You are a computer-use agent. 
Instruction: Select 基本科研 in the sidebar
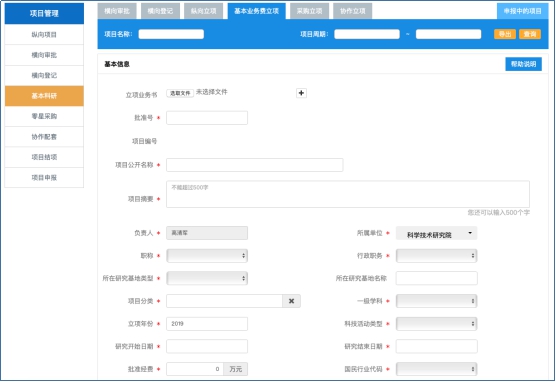(x=44, y=96)
